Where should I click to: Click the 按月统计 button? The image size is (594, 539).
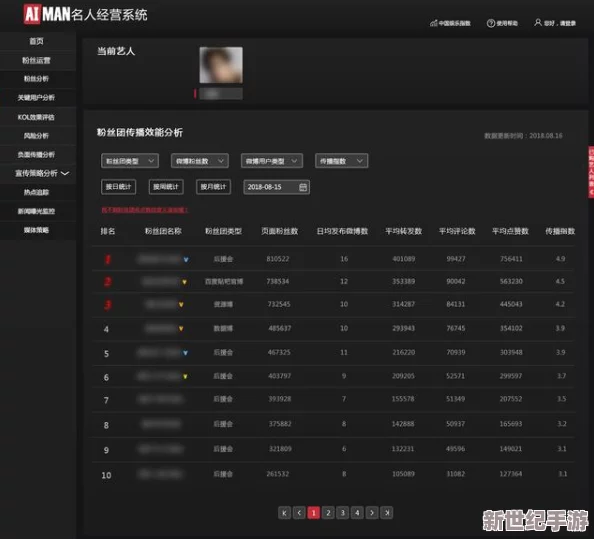213,187
